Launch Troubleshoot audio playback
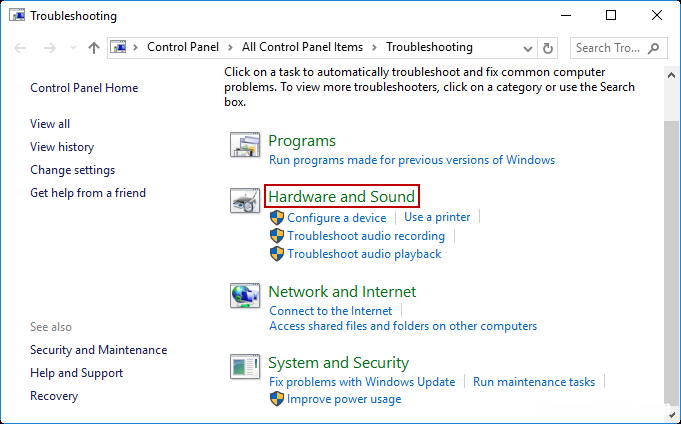The width and height of the screenshot is (681, 424). pos(364,254)
